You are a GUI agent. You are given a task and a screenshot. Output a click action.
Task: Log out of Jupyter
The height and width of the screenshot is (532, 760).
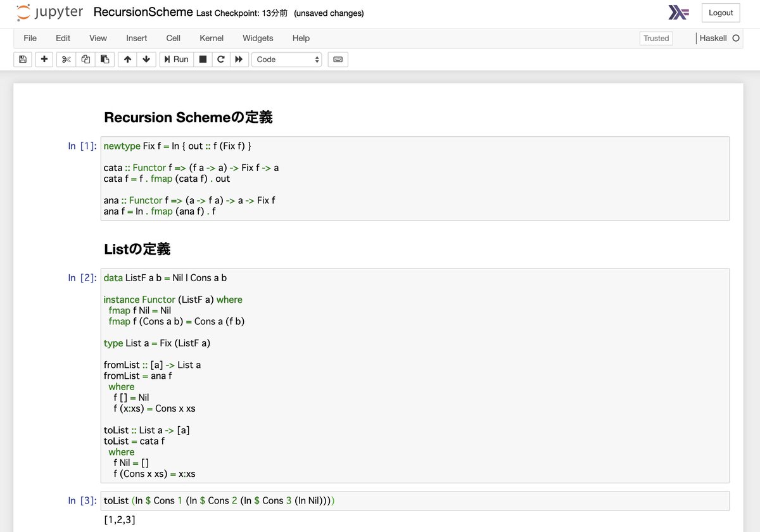click(720, 12)
